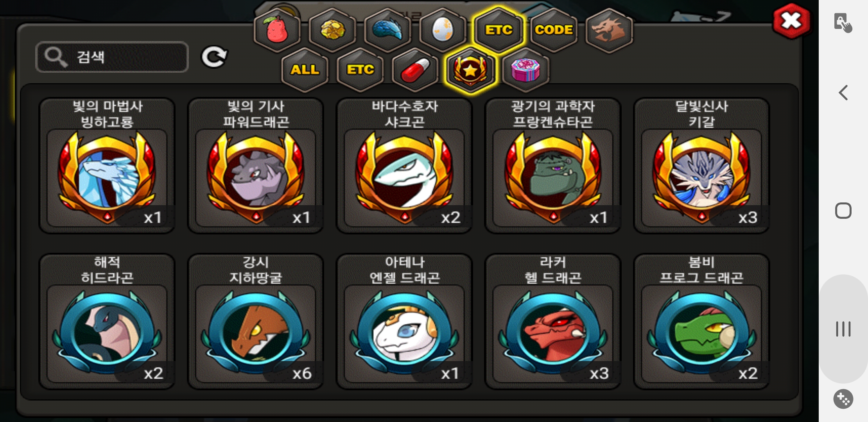Choose the ALL sub-filter
Screen dimensions: 868x422
click(305, 70)
